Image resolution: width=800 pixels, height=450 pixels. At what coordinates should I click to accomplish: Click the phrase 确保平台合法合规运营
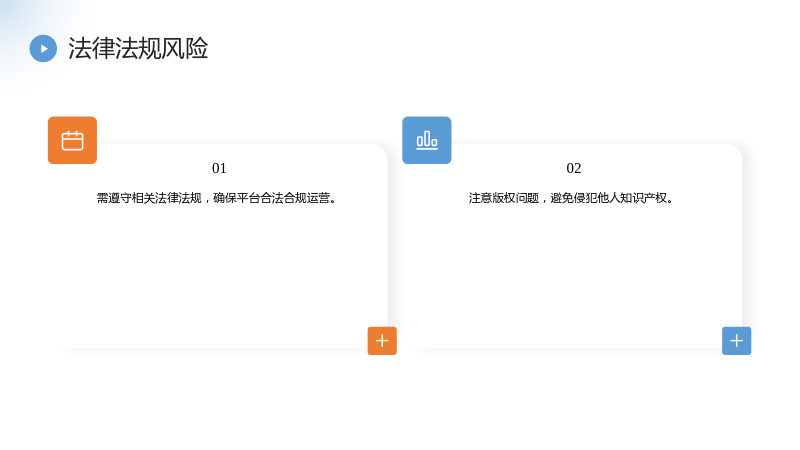(x=272, y=198)
